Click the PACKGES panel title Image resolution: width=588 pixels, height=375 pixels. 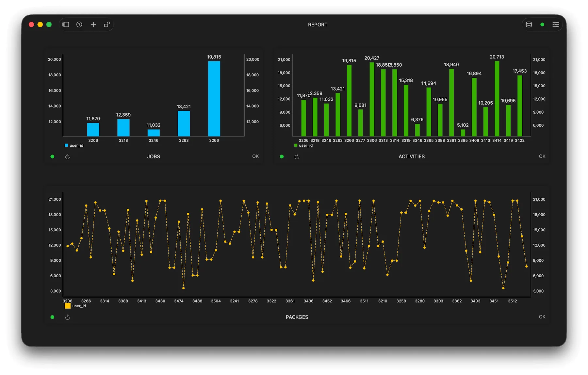(x=297, y=317)
